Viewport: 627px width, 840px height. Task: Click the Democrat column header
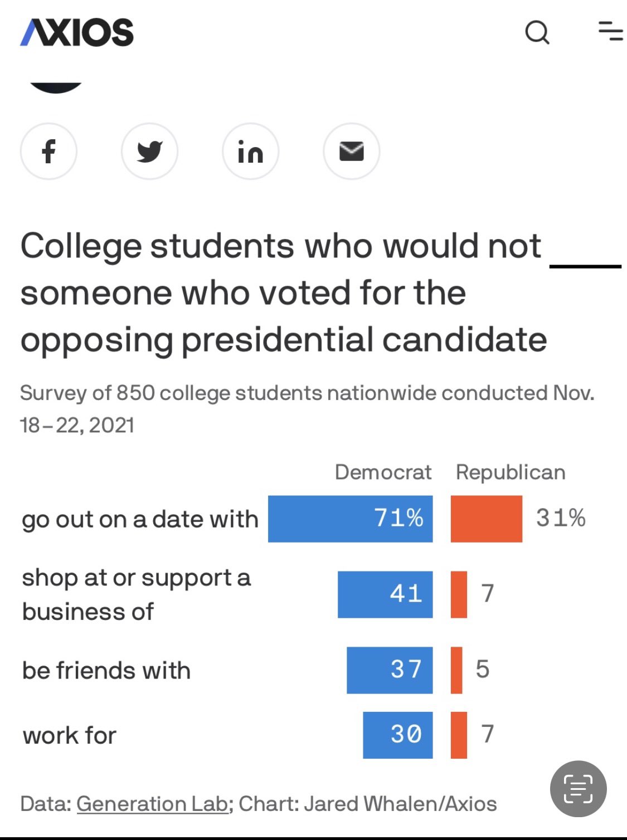[383, 472]
